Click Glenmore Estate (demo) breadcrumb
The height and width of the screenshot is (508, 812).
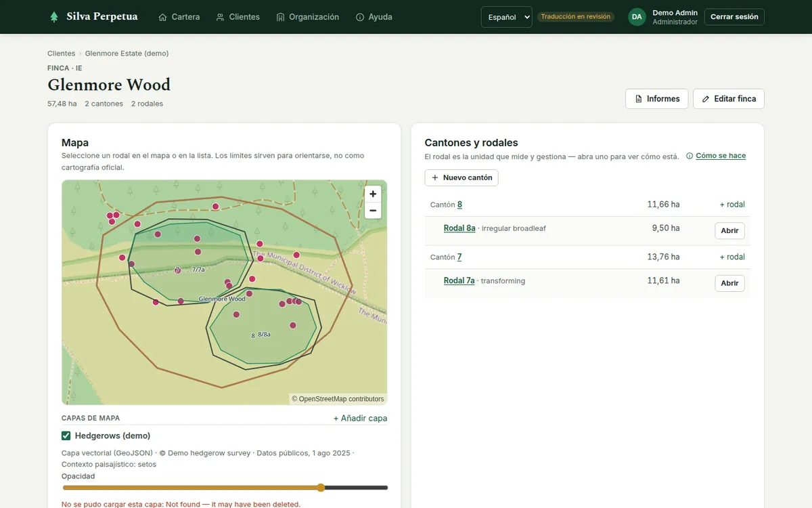click(x=127, y=54)
